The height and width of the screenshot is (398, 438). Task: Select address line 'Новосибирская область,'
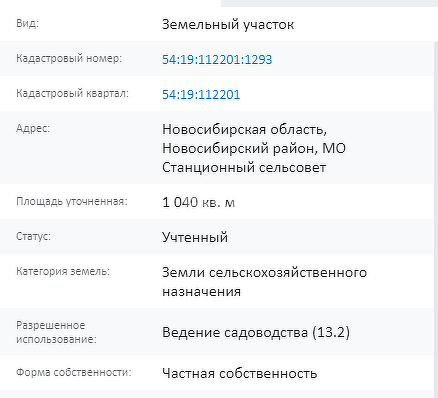point(244,129)
